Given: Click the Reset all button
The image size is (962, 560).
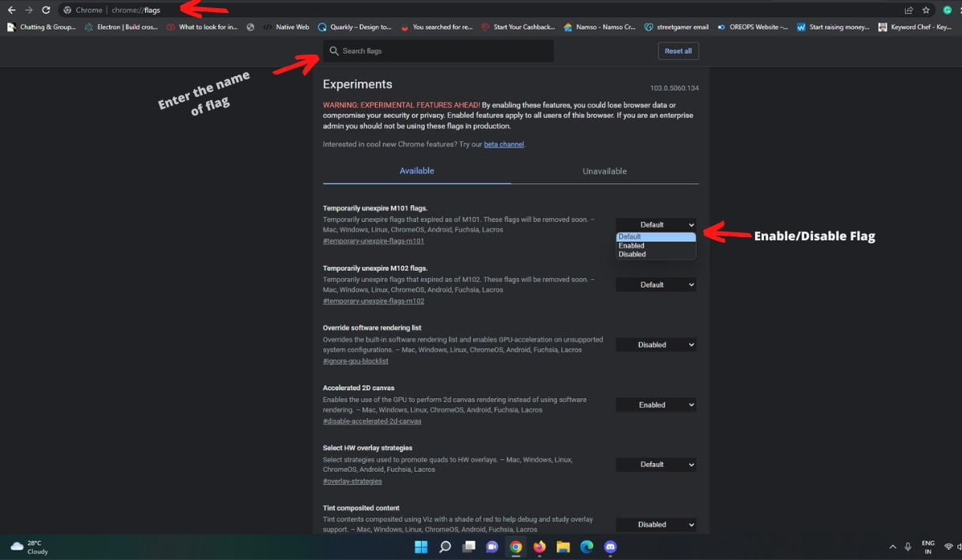Looking at the screenshot, I should (x=678, y=50).
